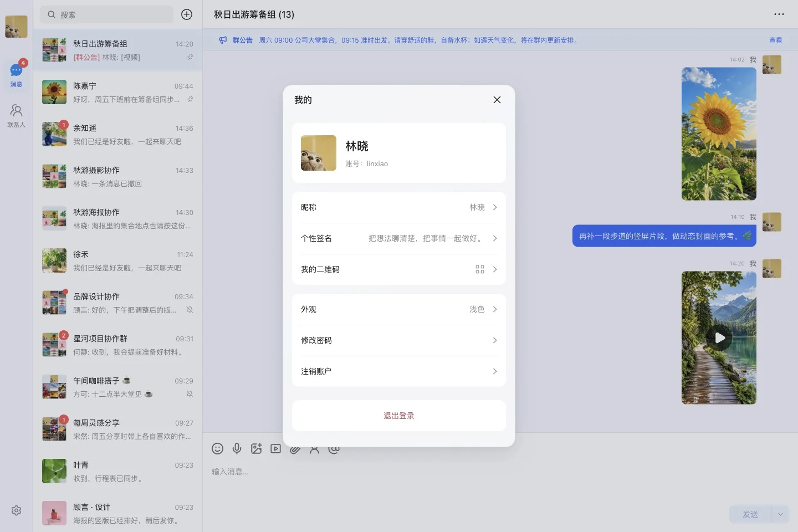Click the 退出登录 button
The width and height of the screenshot is (798, 532).
click(x=399, y=416)
